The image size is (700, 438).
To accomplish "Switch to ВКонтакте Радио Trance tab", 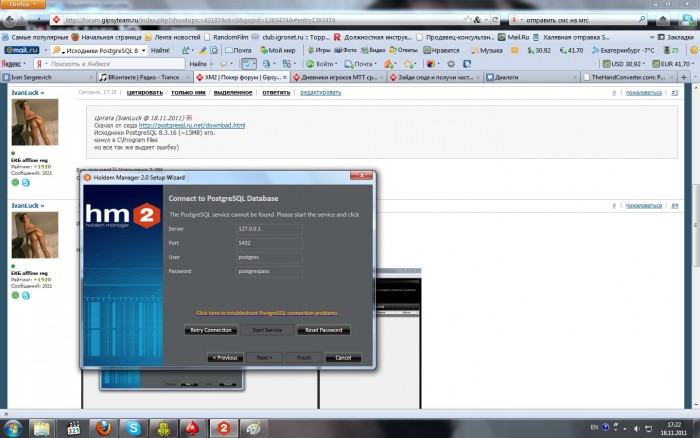I will [x=144, y=77].
